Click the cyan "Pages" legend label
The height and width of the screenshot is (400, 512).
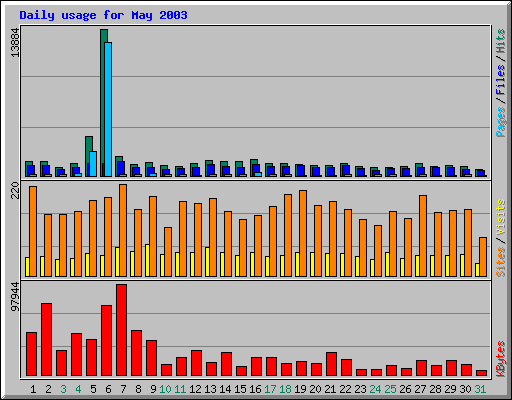tap(500, 122)
